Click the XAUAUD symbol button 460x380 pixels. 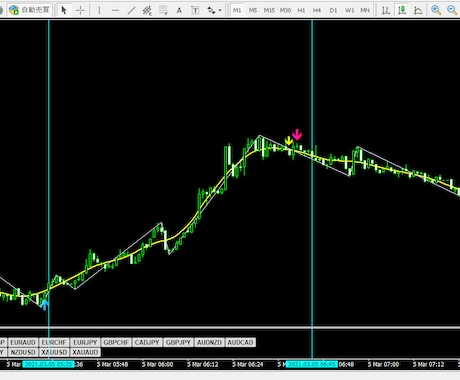click(85, 352)
